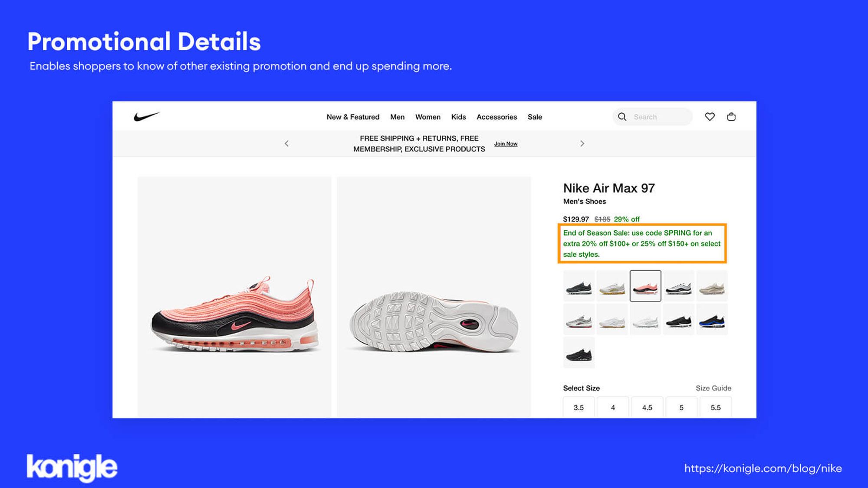Open the Men menu
Image resolution: width=868 pixels, height=488 pixels.
click(x=397, y=117)
